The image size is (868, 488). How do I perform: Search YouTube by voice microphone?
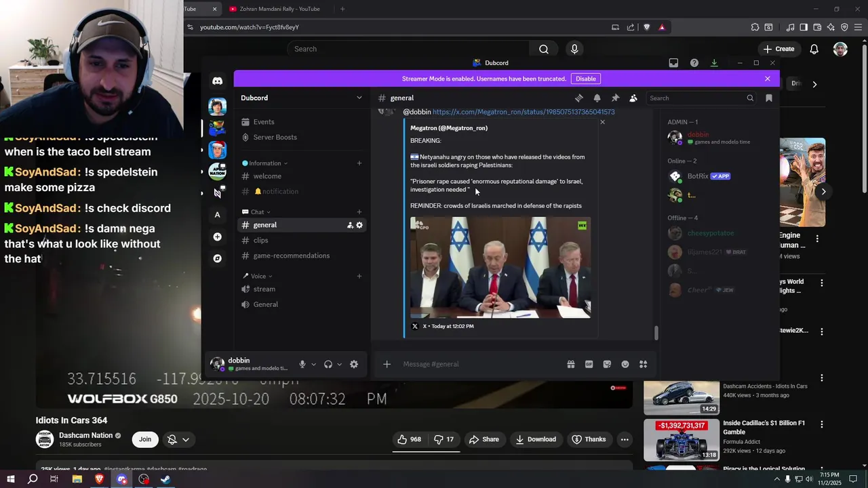574,49
